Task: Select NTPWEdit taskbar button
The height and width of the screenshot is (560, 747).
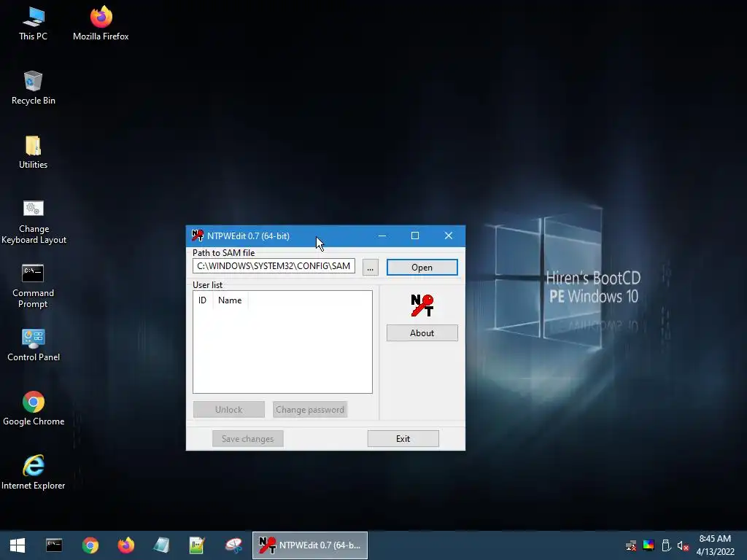Action: coord(309,545)
